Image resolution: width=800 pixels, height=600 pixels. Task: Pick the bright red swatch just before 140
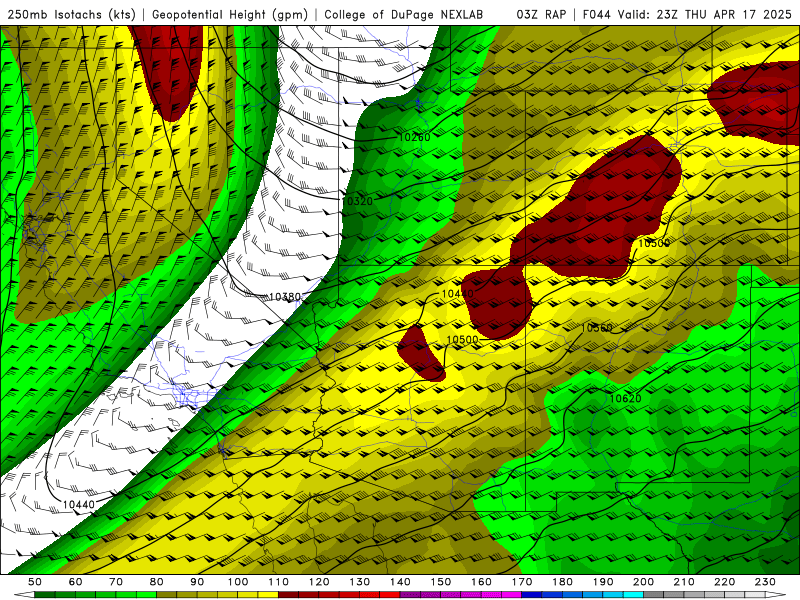pos(390,595)
